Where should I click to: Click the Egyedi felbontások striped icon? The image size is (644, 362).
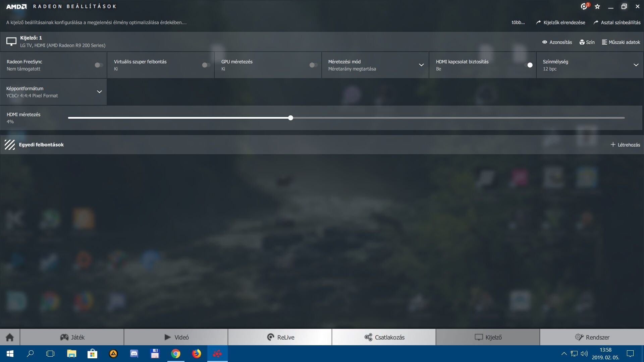10,145
